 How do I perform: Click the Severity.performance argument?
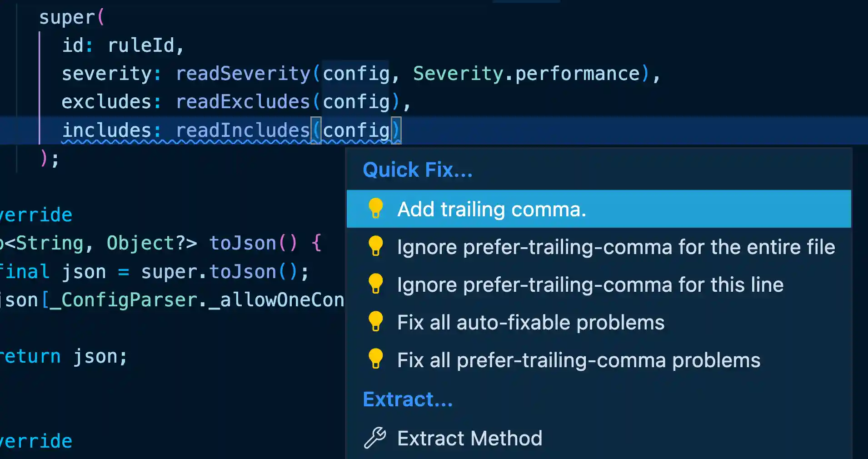pos(525,73)
